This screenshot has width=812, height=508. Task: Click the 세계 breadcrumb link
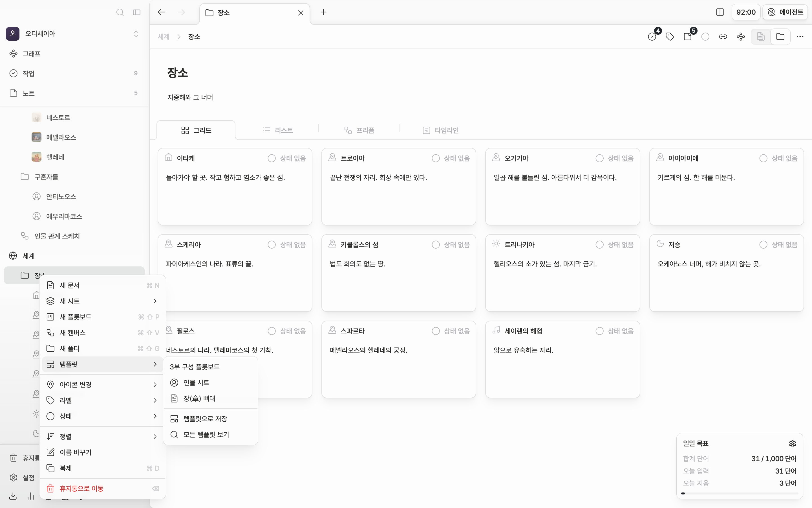tap(164, 37)
